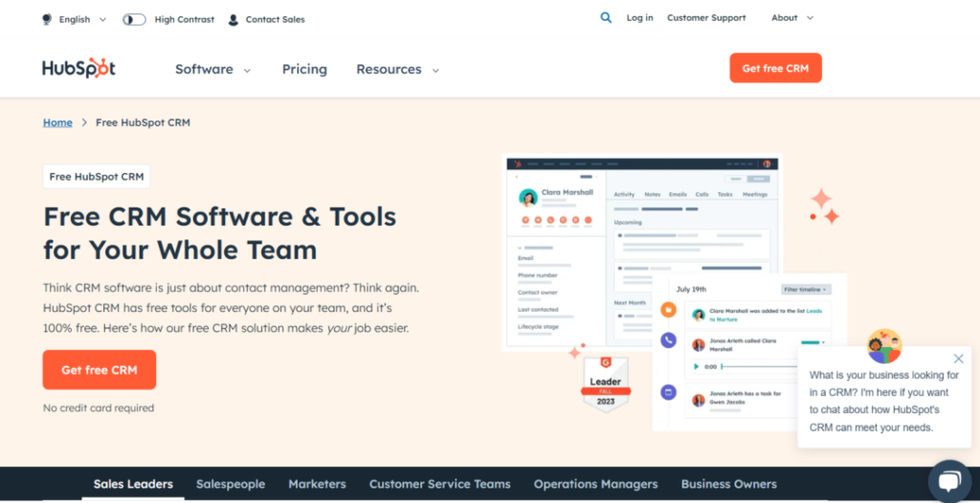Click the G2 Leader 2023 badge

(606, 384)
